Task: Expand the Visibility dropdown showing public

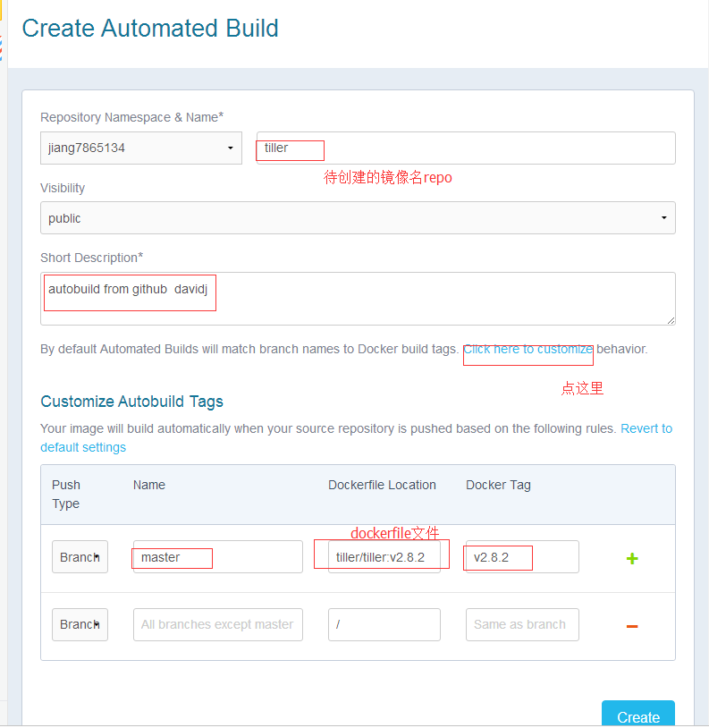Action: coord(358,218)
